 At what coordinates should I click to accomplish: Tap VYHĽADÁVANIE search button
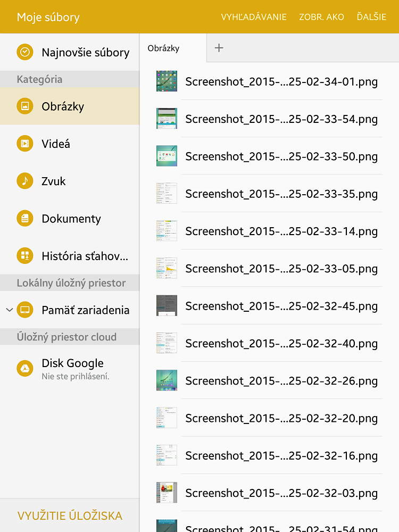point(254,17)
